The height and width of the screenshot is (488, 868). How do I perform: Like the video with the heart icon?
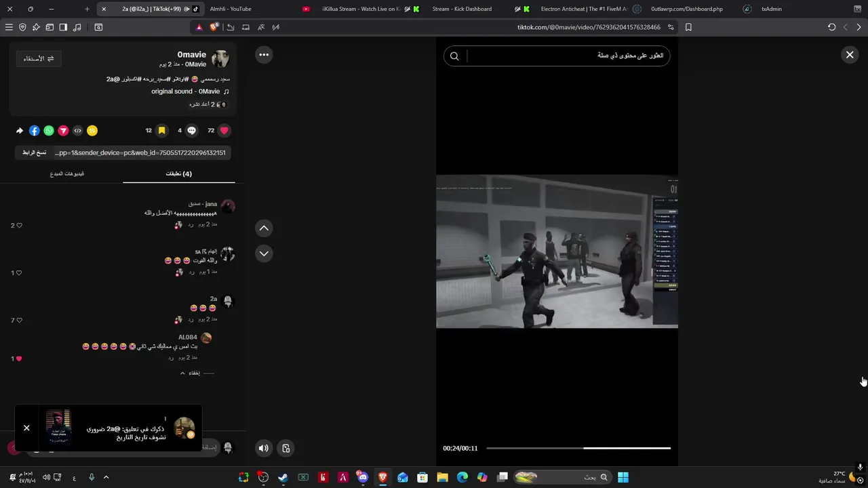tap(224, 130)
